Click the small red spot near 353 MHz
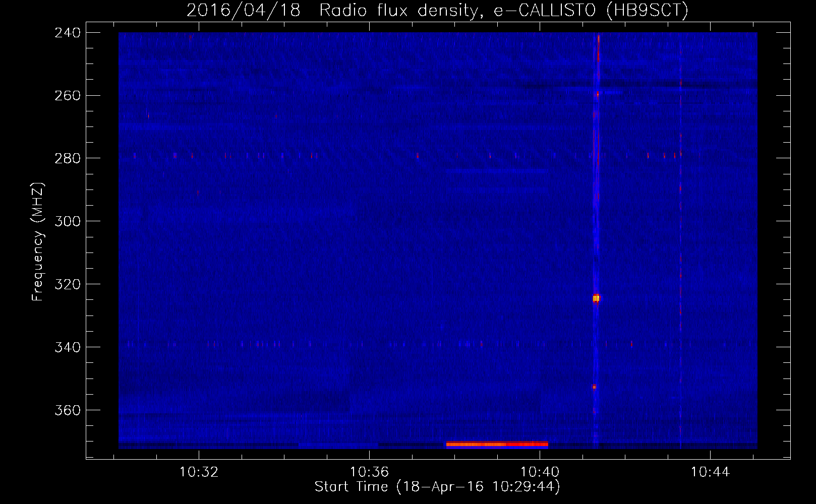 click(x=594, y=387)
